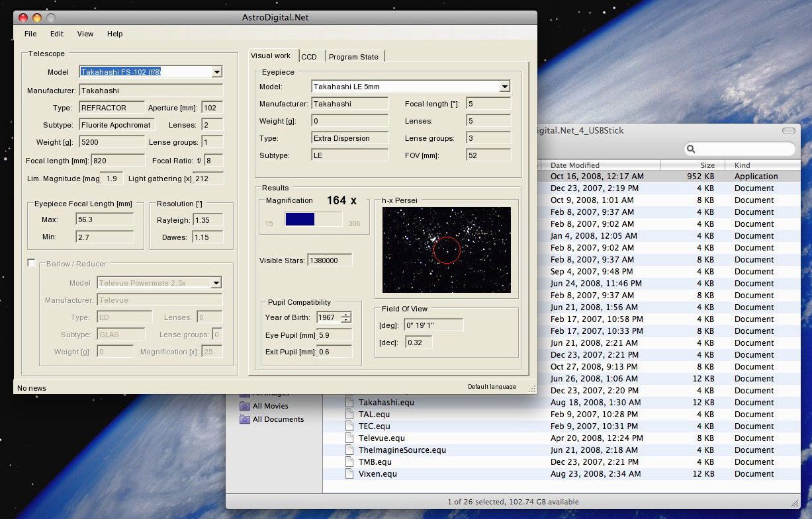Open the View menu
812x519 pixels.
tap(85, 34)
